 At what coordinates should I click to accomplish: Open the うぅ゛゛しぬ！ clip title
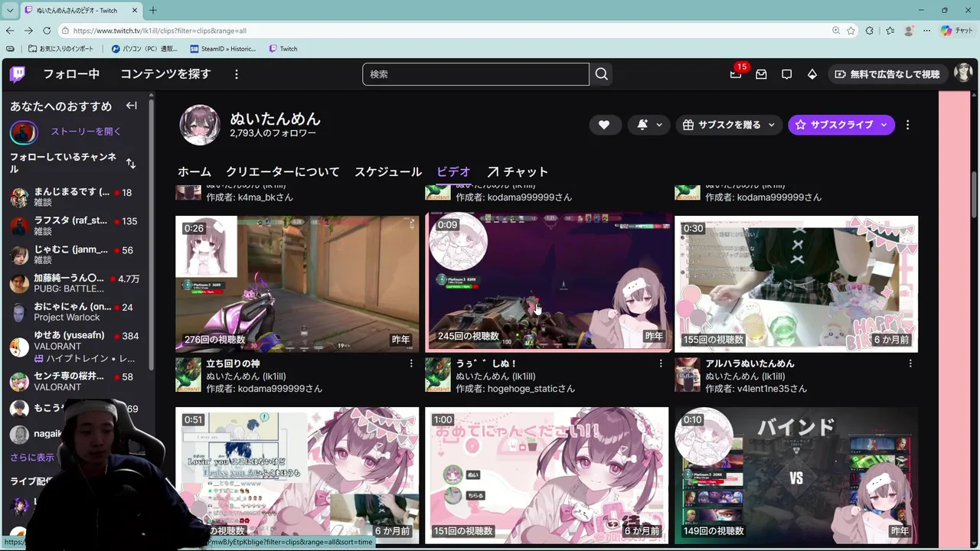tap(486, 364)
